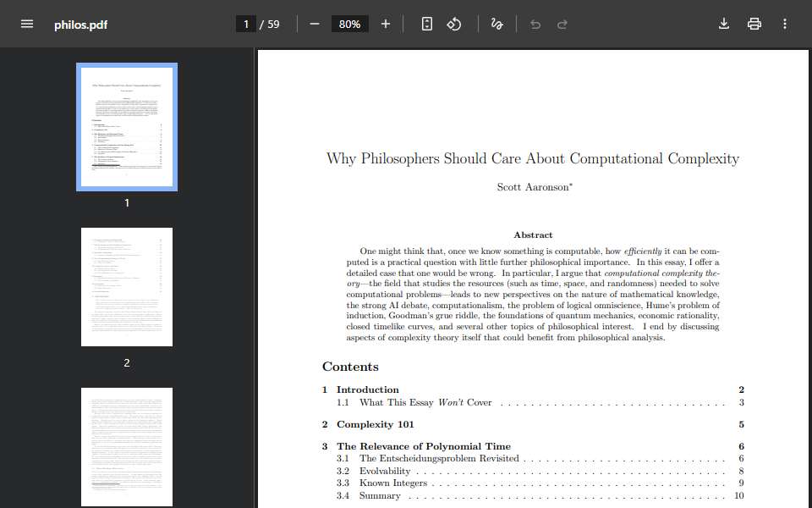
Task: Select the draw annotation tool
Action: pyautogui.click(x=497, y=24)
